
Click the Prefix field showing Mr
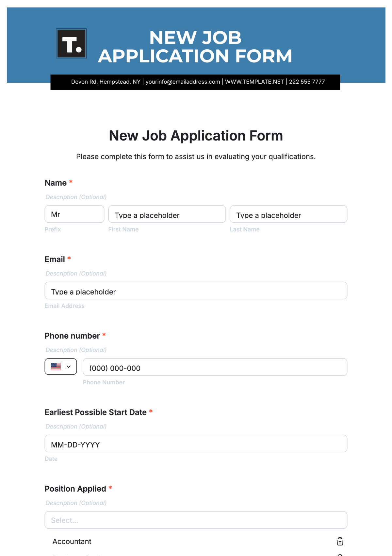pos(74,214)
